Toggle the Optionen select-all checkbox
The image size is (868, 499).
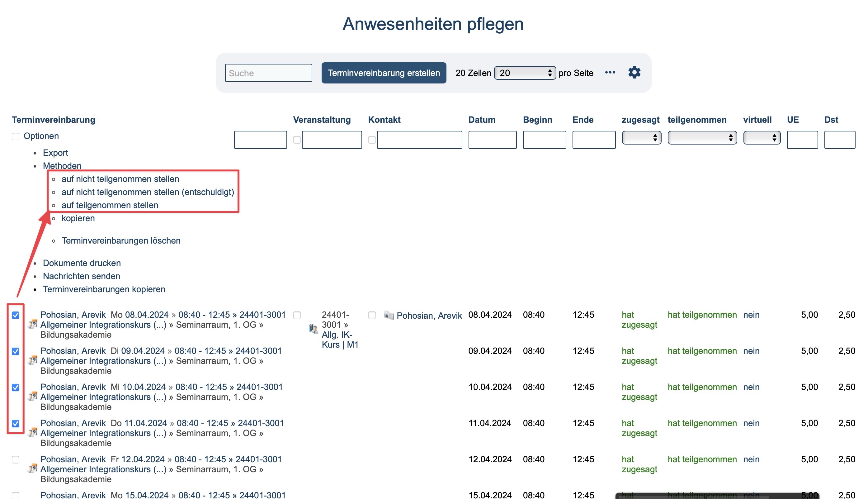(16, 136)
